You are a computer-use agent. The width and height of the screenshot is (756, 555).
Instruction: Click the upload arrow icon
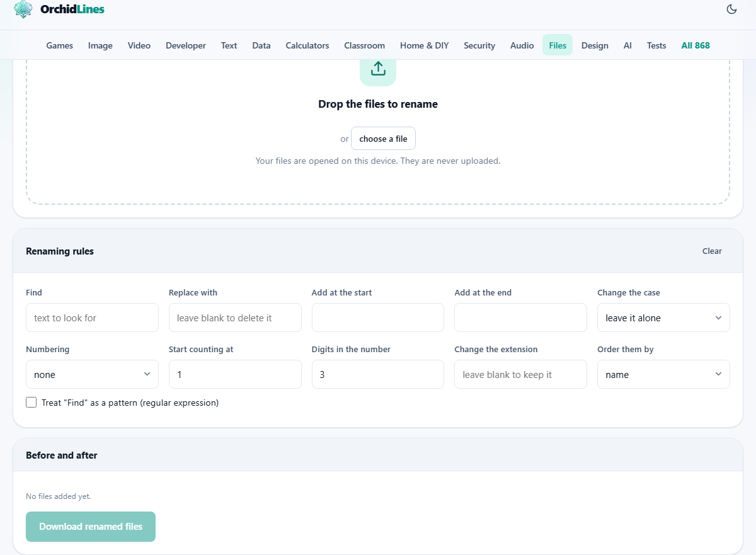(x=378, y=69)
